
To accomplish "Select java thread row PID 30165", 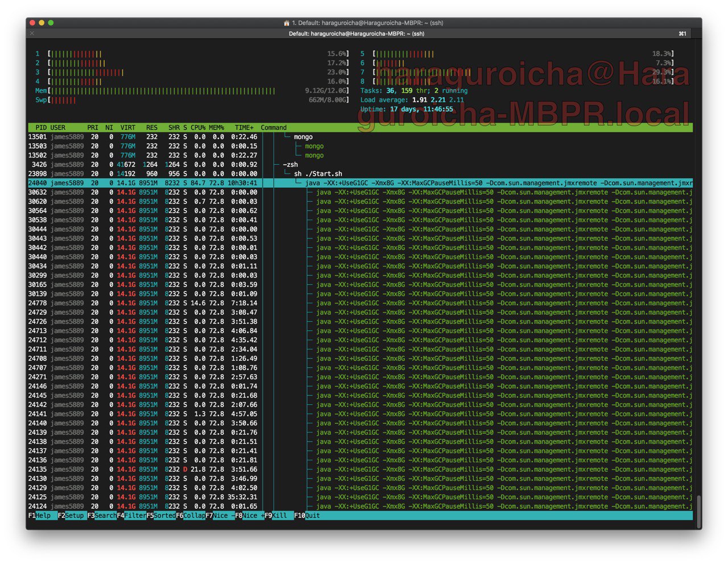I will 360,285.
